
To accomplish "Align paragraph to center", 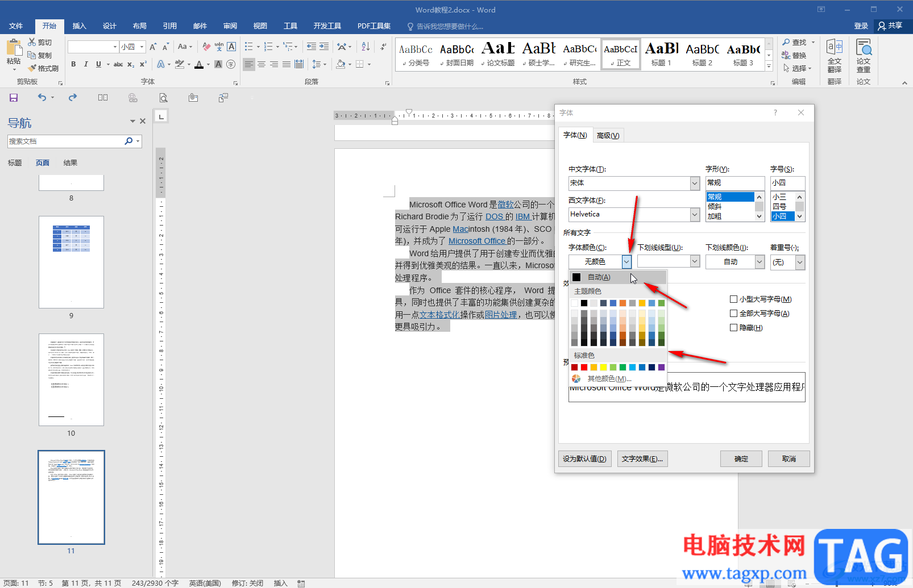I will [262, 64].
